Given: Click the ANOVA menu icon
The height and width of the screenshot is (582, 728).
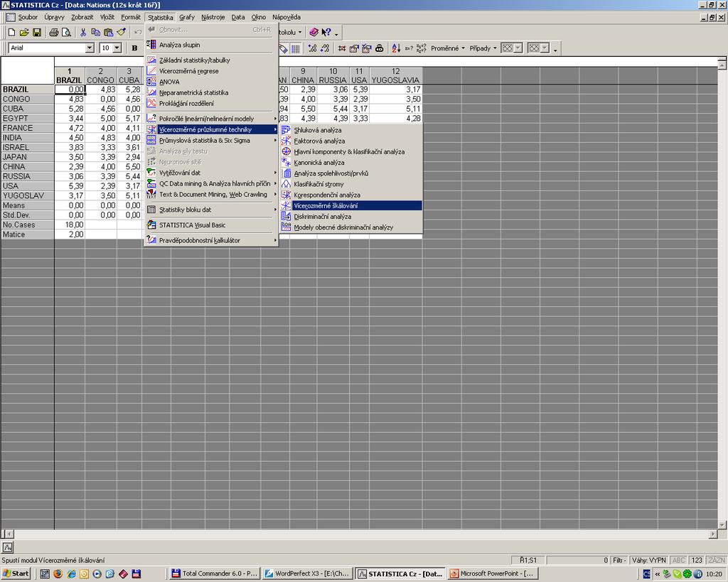Looking at the screenshot, I should 151,82.
